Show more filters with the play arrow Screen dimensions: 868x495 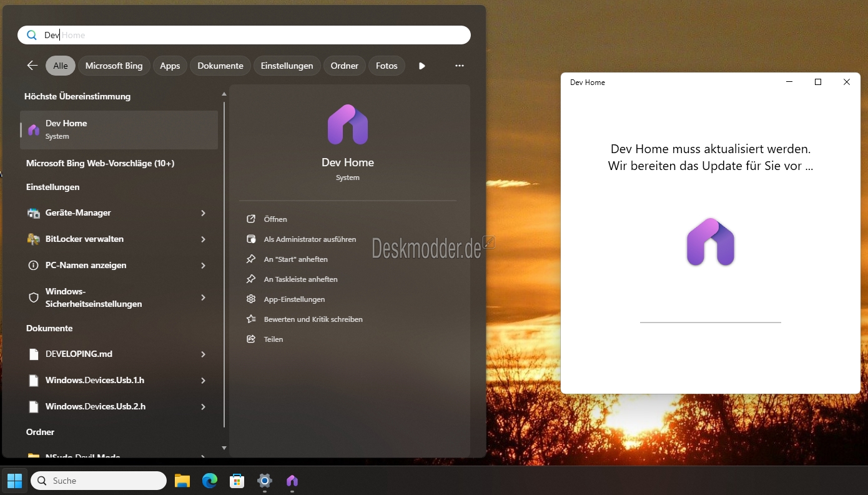422,66
